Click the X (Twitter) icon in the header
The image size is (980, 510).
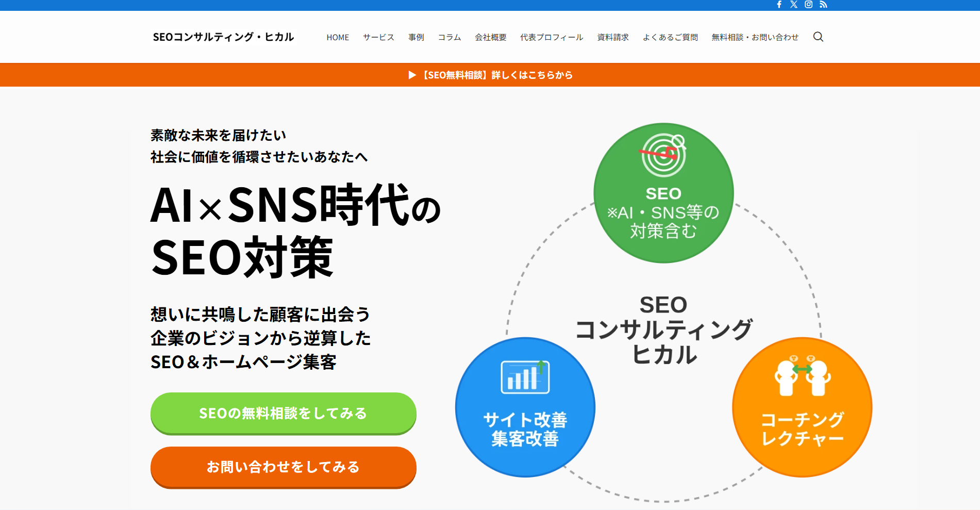pyautogui.click(x=794, y=5)
